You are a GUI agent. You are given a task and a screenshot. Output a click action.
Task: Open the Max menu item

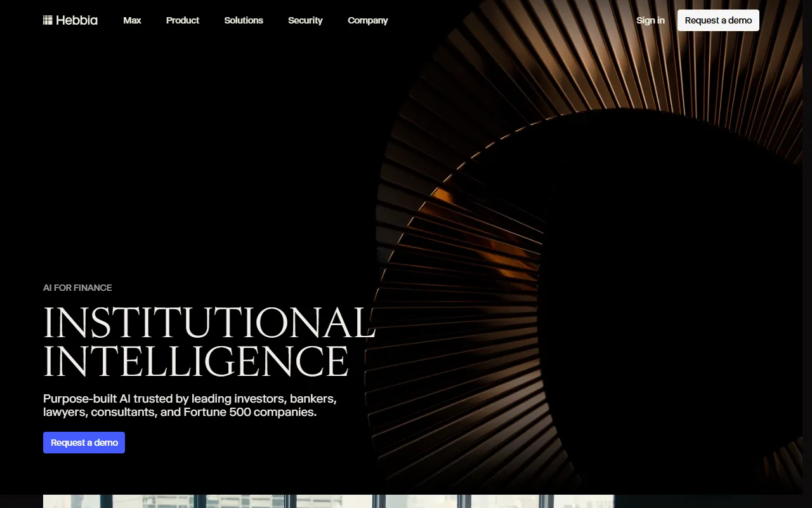pyautogui.click(x=132, y=20)
